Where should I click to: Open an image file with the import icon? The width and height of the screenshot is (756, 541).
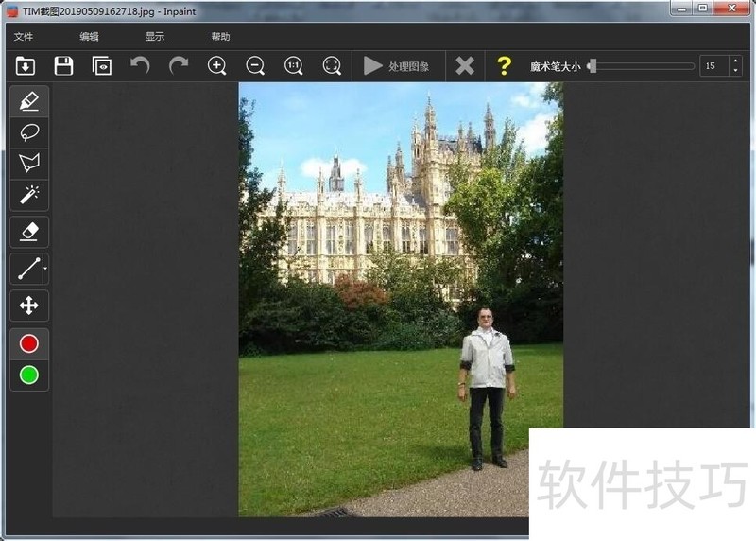point(26,65)
